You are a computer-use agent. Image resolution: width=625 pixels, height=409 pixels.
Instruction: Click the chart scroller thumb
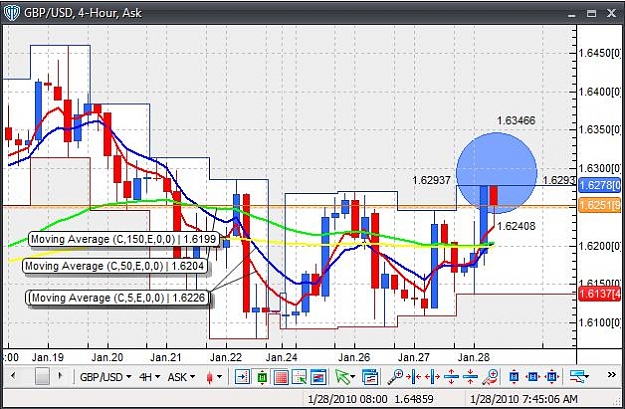coord(42,376)
